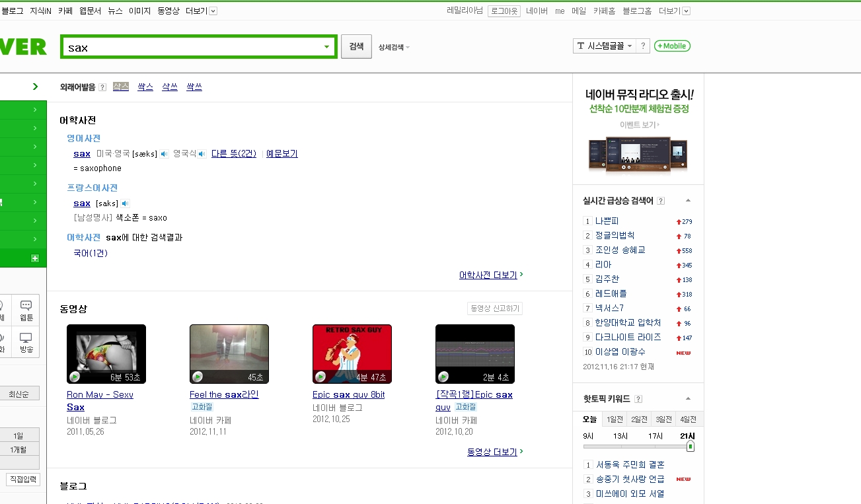Click the green arrow above the sidebar
Screen dimensions: 861x504
(35, 87)
